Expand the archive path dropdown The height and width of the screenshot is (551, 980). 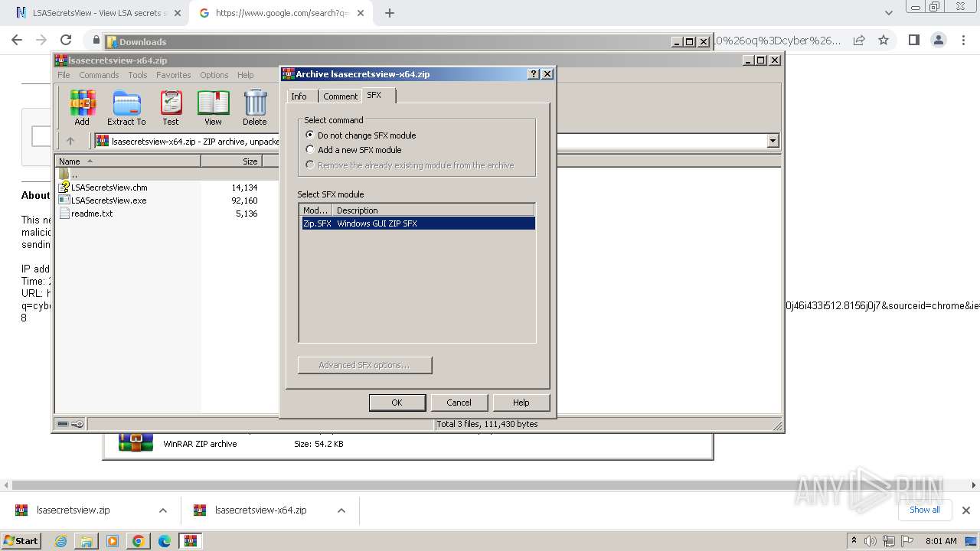coord(773,141)
